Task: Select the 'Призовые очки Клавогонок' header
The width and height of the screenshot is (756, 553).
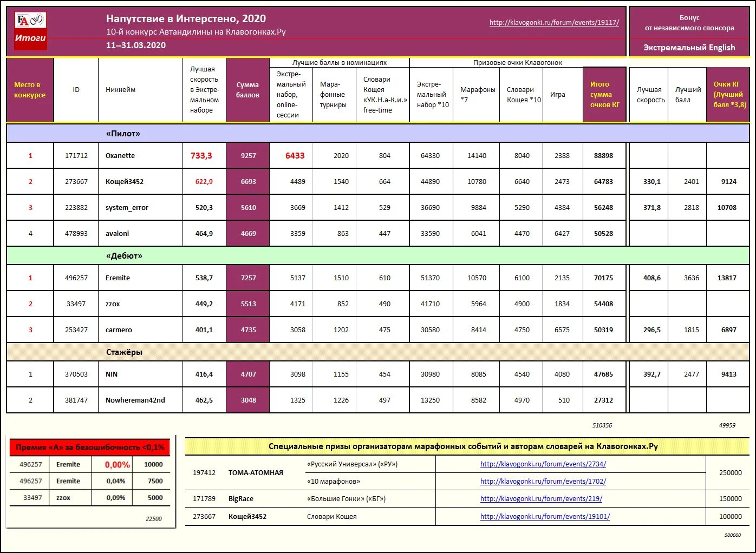Action: tap(518, 63)
